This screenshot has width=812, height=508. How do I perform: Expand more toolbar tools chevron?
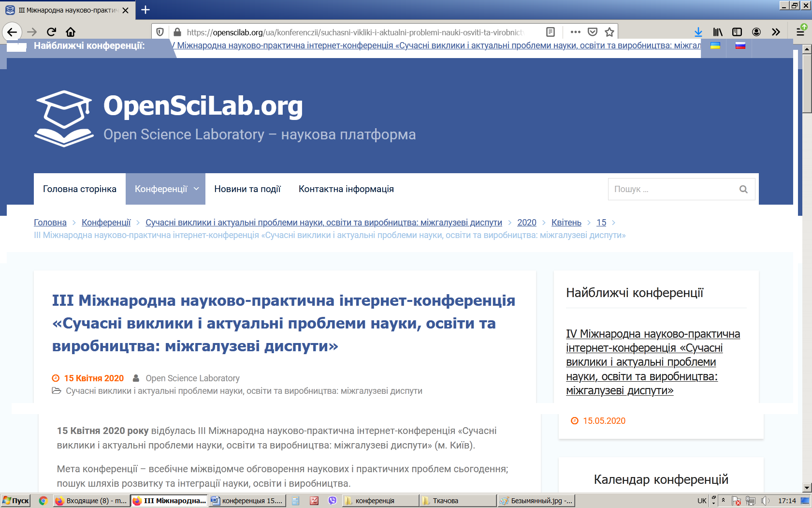(776, 32)
